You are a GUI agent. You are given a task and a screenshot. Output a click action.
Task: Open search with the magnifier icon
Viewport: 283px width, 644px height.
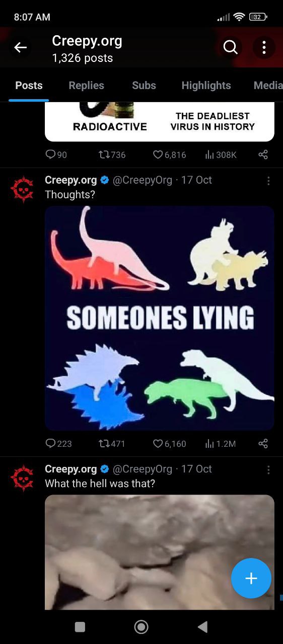click(x=230, y=47)
